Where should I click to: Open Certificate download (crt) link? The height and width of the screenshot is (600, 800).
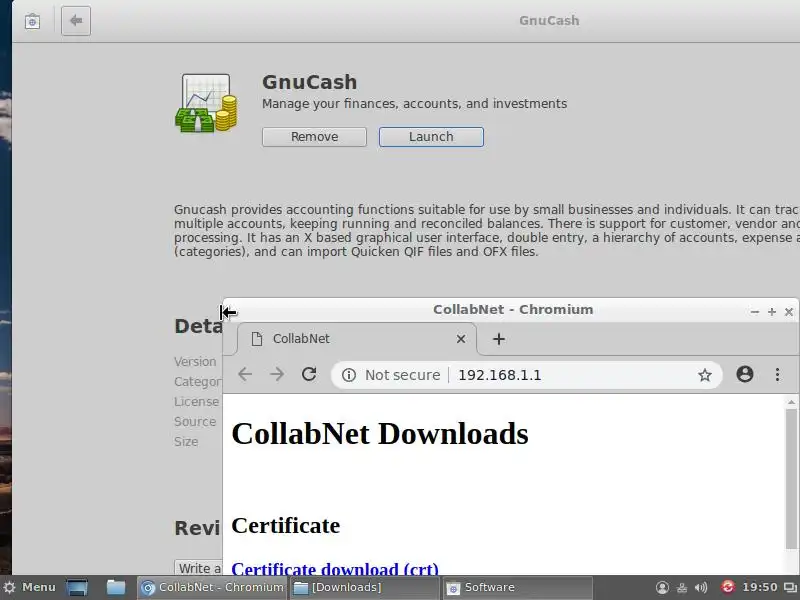point(335,569)
